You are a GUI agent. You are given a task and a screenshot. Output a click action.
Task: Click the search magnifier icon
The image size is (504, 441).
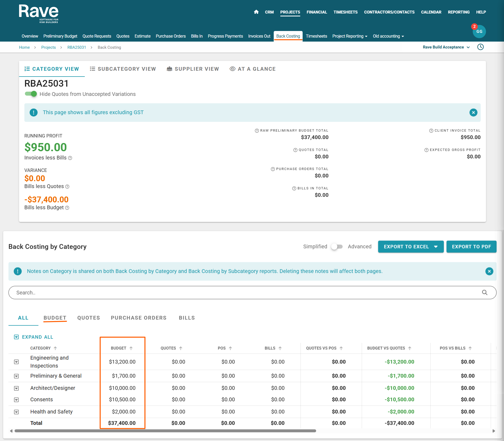485,292
